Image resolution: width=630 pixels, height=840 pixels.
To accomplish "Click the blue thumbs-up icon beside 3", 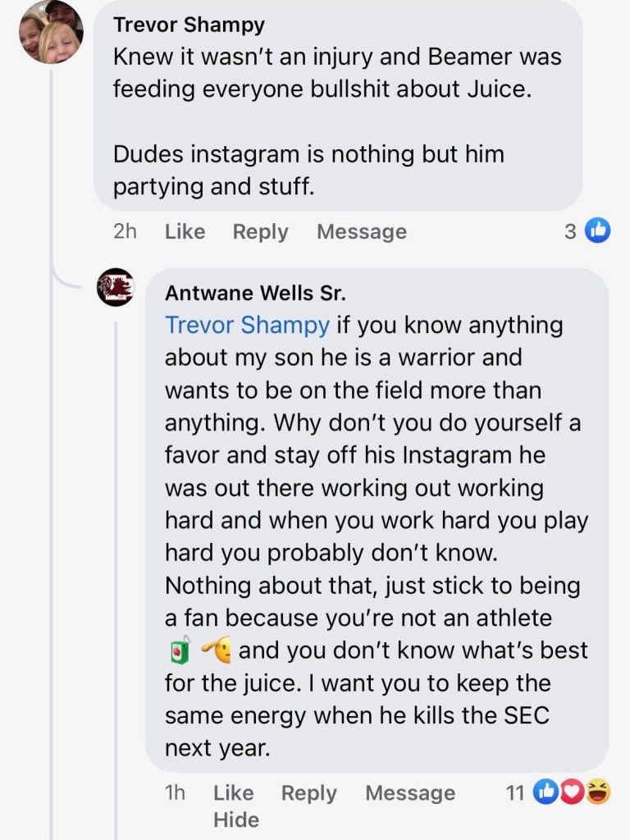I will click(599, 232).
